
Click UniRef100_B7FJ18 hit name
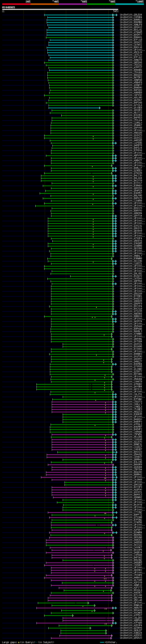(131, 40)
